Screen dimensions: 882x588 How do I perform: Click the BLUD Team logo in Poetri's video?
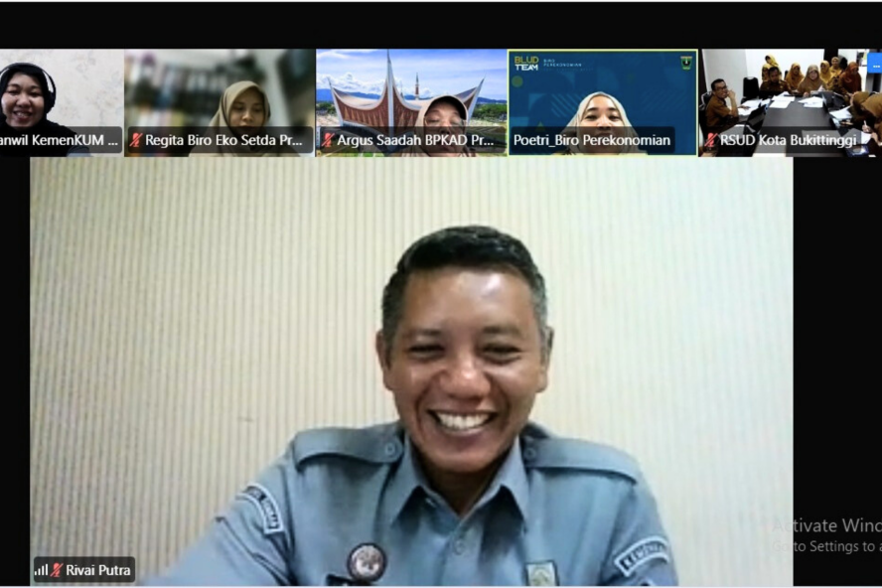tap(526, 64)
